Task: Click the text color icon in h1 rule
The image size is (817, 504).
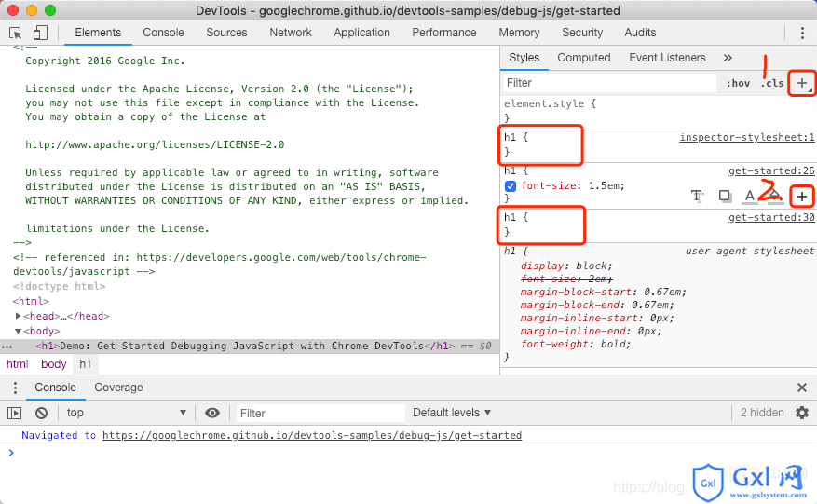Action: coord(750,197)
